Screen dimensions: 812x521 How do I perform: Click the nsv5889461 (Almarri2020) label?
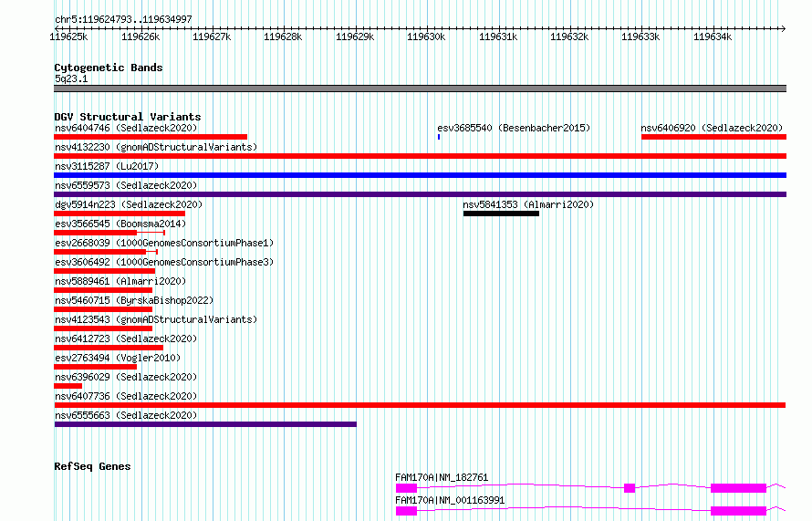pyautogui.click(x=120, y=281)
